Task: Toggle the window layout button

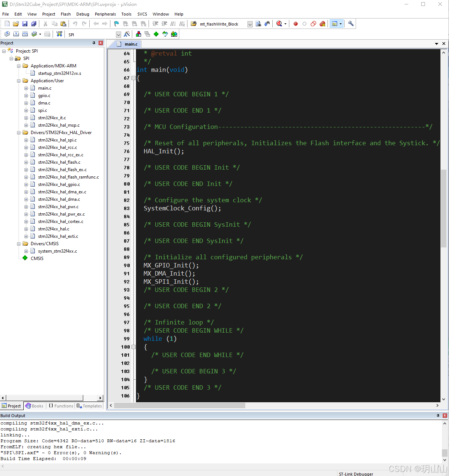Action: point(335,24)
